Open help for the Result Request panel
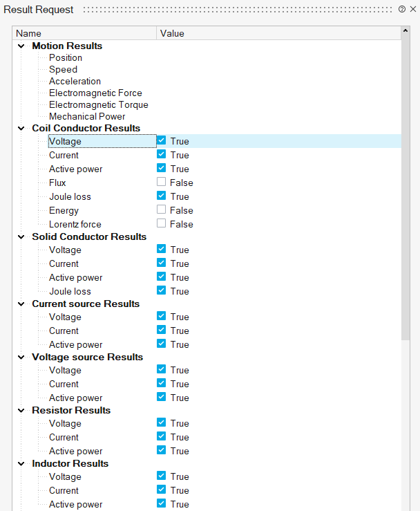This screenshot has height=511, width=420. click(x=402, y=10)
